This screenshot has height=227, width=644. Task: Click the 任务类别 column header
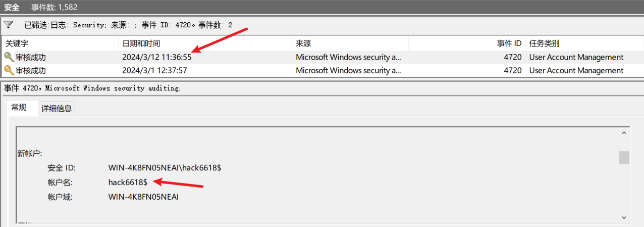pyautogui.click(x=583, y=43)
